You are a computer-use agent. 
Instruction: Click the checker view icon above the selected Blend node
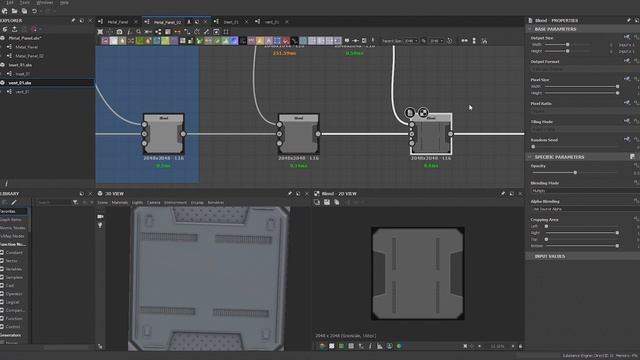click(423, 113)
